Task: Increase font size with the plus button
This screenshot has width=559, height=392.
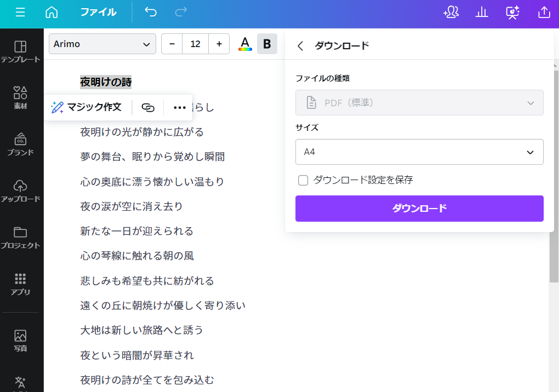Action: (219, 44)
